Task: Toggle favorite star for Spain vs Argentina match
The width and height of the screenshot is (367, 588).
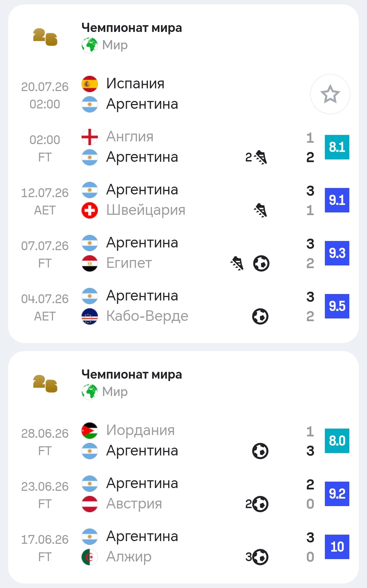Action: pos(330,94)
